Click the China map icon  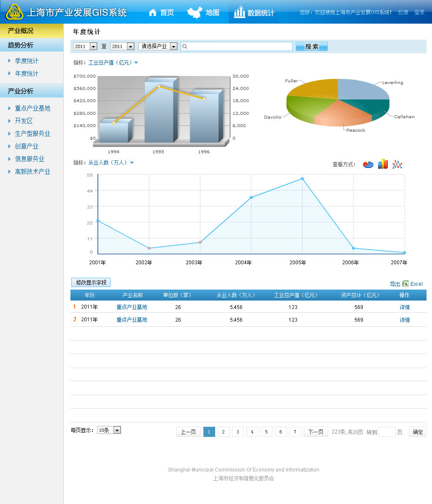tap(194, 12)
